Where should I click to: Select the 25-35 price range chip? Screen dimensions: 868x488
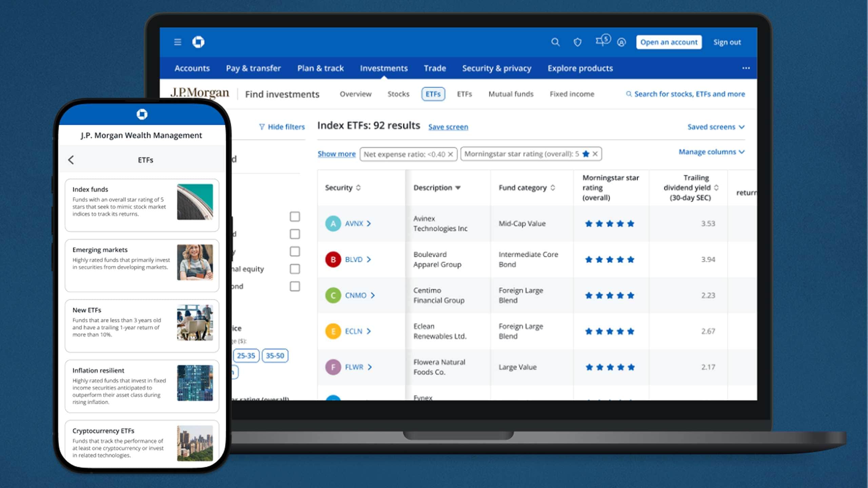click(246, 355)
